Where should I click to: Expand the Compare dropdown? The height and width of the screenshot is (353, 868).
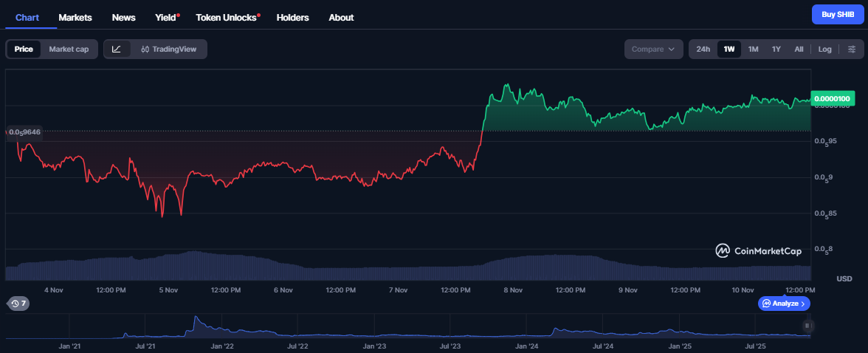pyautogui.click(x=653, y=49)
